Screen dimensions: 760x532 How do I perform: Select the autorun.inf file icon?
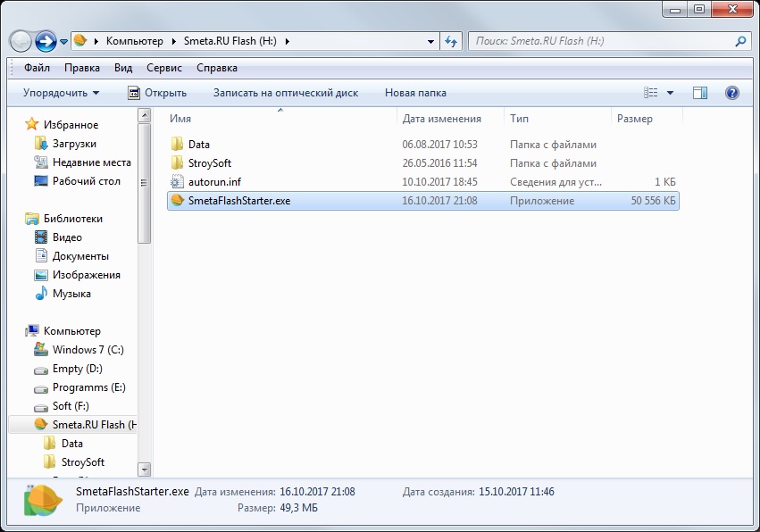[x=178, y=182]
